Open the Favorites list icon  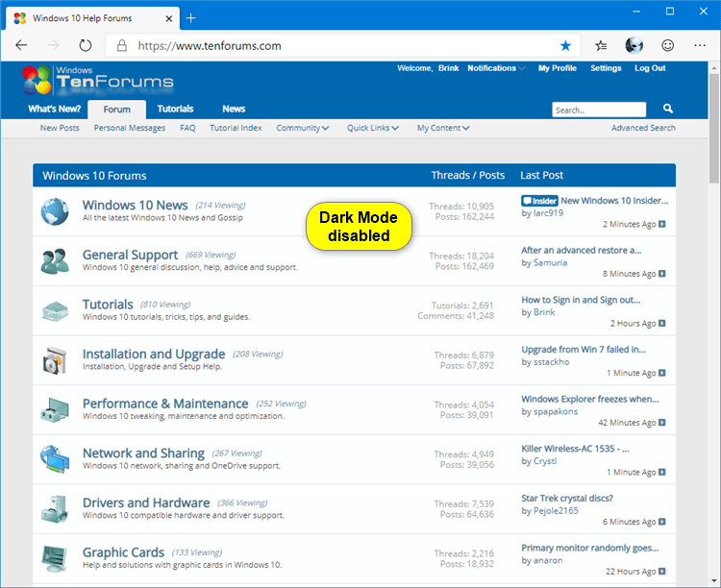601,45
